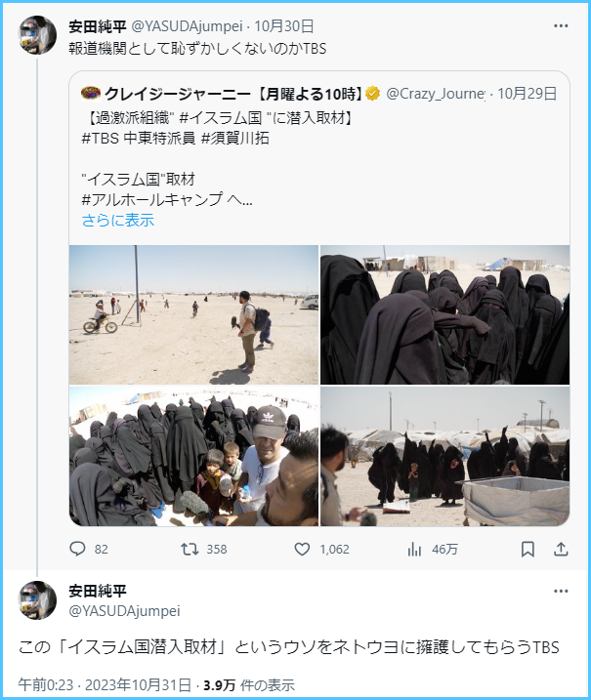Expand quoted tweet with さらに表示
591x700 pixels.
tap(118, 220)
